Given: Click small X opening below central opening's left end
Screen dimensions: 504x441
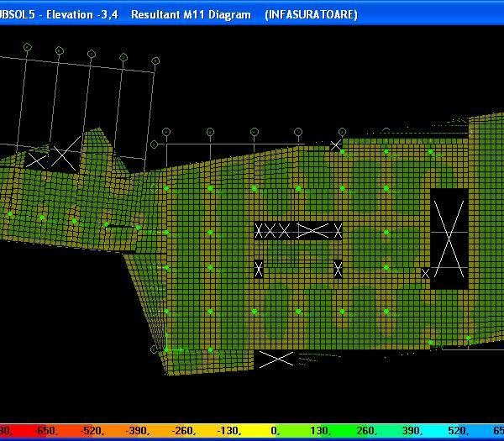Looking at the screenshot, I should [x=259, y=269].
